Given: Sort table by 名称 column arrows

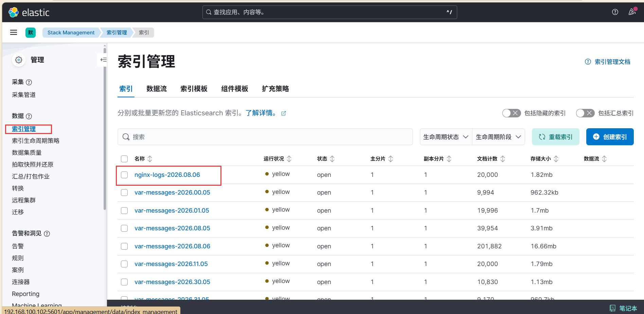Looking at the screenshot, I should point(150,159).
